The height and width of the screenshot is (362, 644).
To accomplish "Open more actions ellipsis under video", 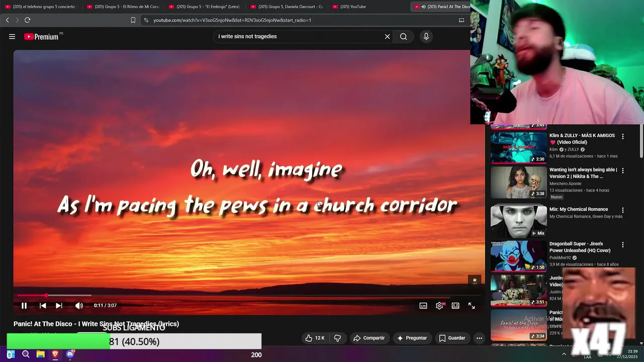I will (x=479, y=338).
